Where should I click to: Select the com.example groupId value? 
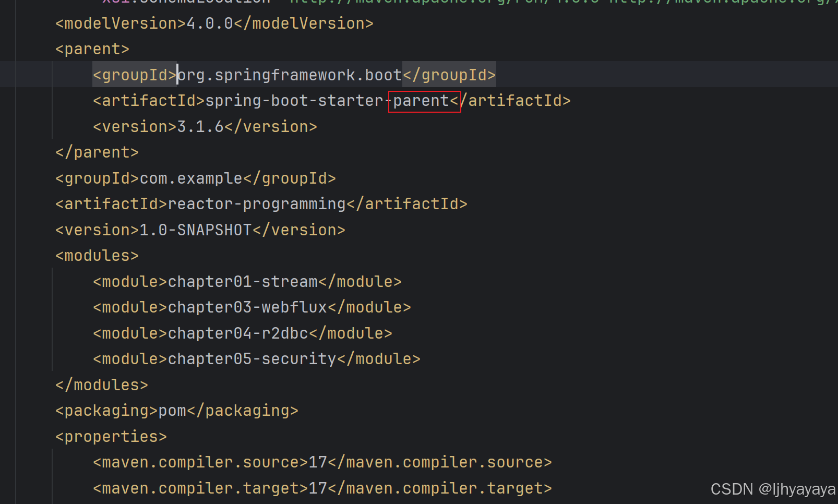coord(191,177)
